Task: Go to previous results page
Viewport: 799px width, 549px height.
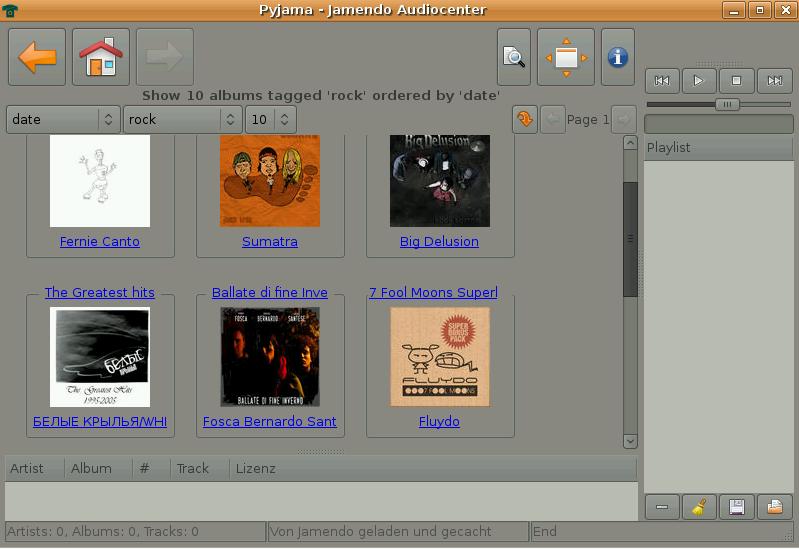Action: (552, 120)
